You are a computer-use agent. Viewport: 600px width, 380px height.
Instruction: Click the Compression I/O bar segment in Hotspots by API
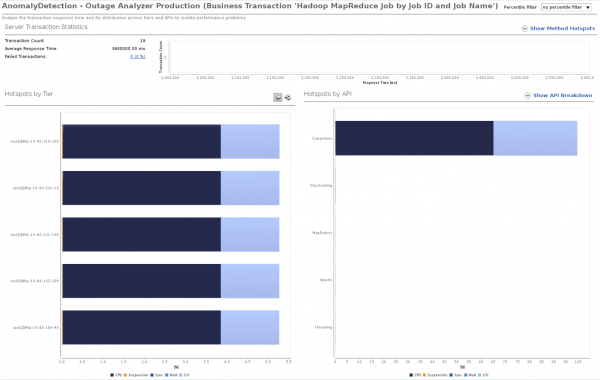[535, 138]
